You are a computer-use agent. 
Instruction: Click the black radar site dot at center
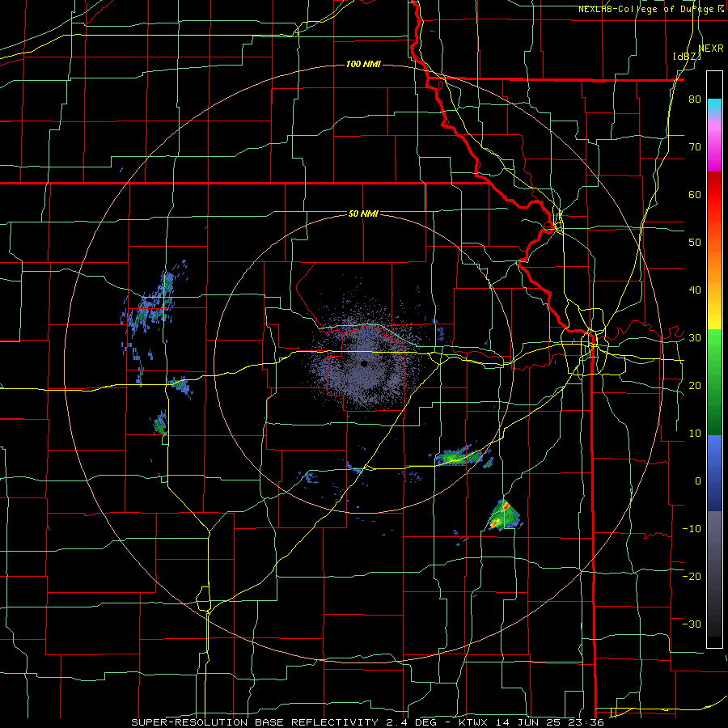pos(365,363)
